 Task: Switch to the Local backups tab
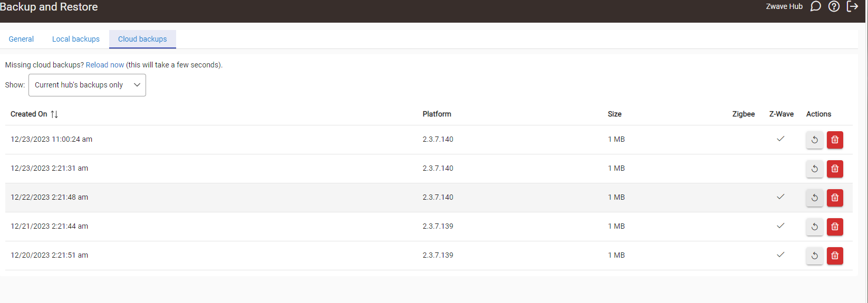click(x=76, y=39)
